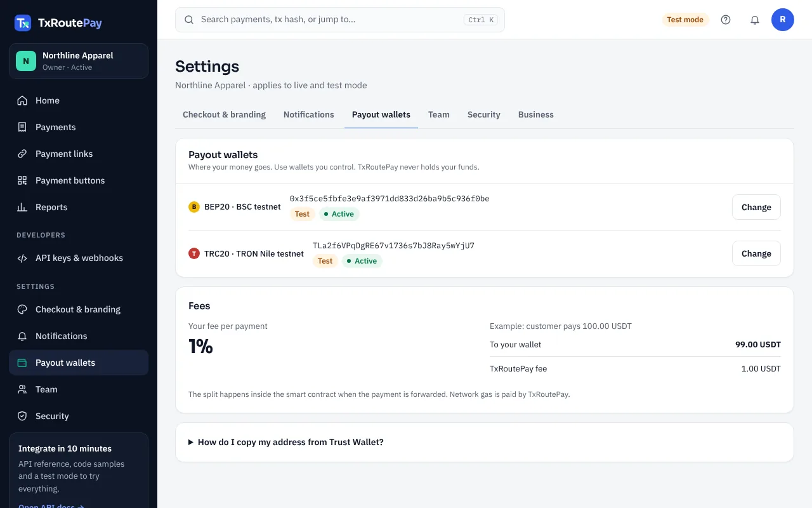Click the 1.00 USDT fee amount
This screenshot has height=508, width=812.
click(x=761, y=368)
